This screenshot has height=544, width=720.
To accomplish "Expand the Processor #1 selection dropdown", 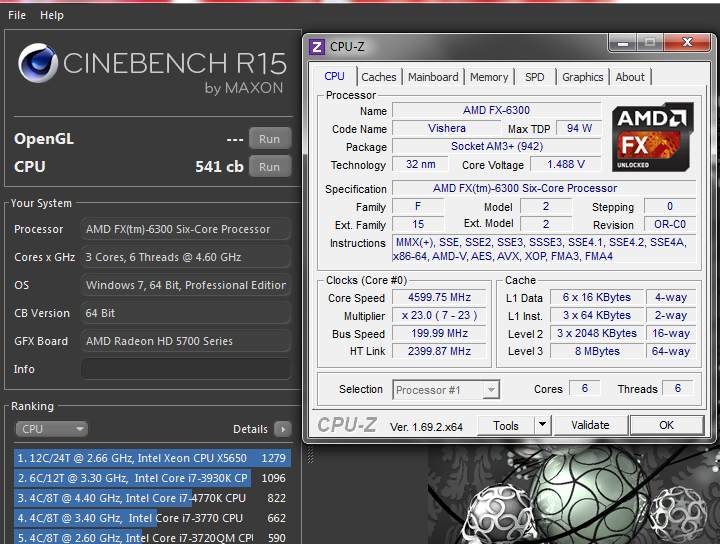I will point(445,390).
